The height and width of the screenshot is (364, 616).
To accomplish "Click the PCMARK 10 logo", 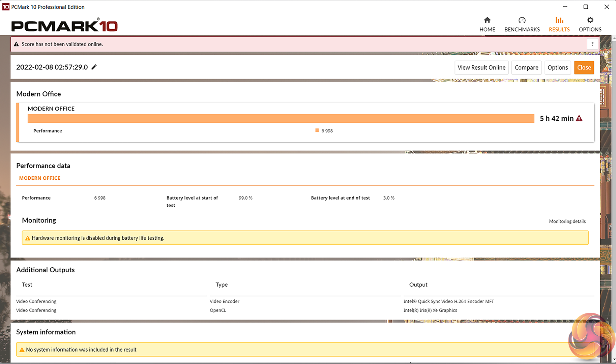I will coord(64,26).
